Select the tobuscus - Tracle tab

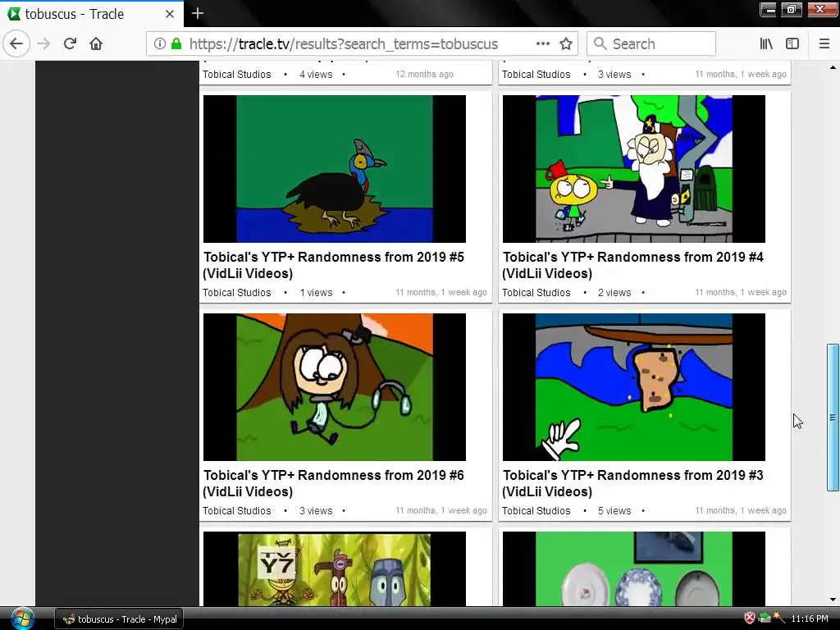(92, 13)
